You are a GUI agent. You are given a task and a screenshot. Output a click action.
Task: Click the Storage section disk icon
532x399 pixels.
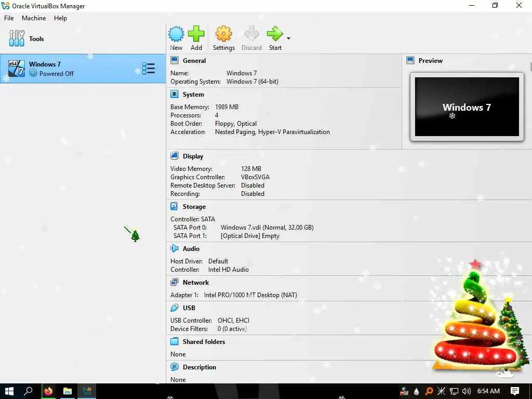[174, 206]
